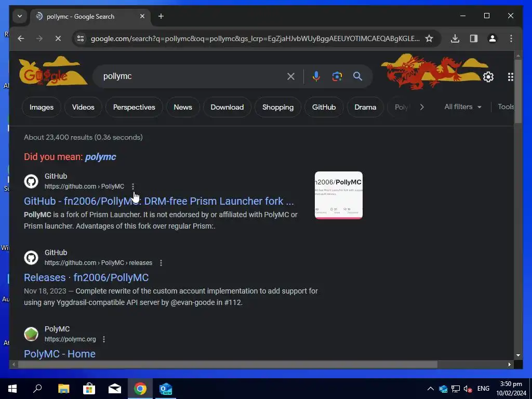Select the GitHub filter chip

tap(324, 107)
